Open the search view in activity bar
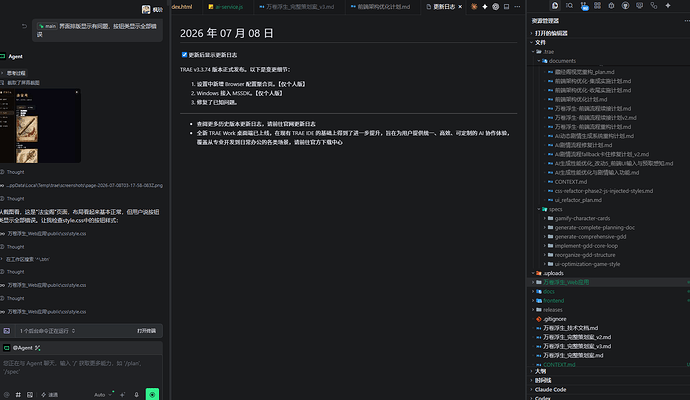 coord(569,6)
